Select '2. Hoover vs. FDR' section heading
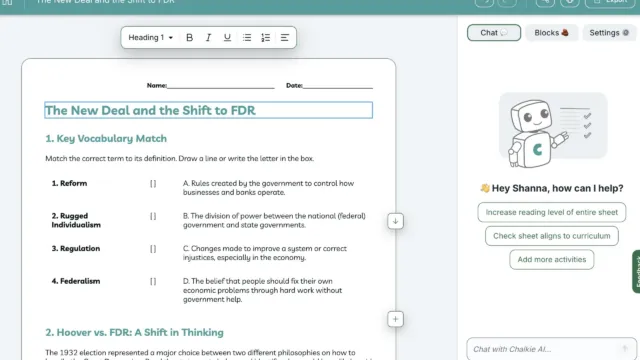 [134, 332]
